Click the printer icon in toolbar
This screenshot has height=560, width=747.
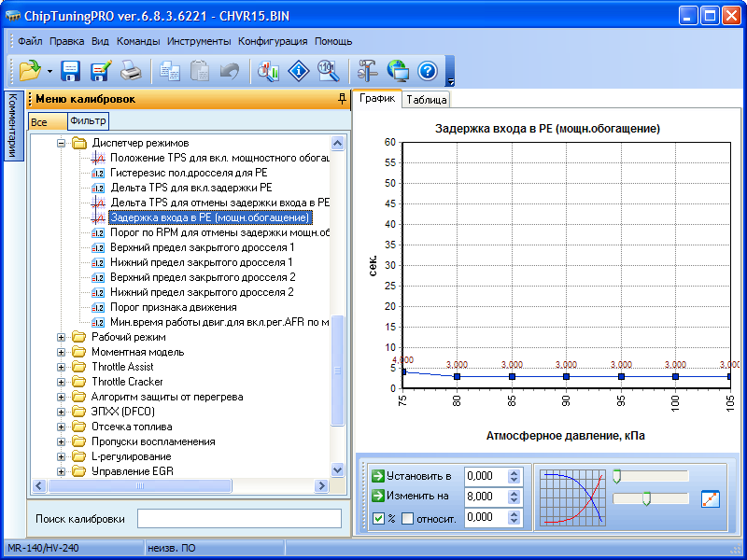point(132,70)
